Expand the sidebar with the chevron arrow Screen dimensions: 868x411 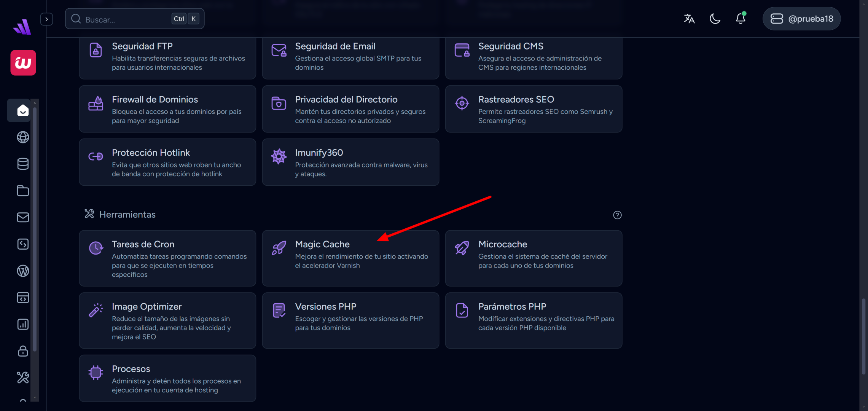46,19
